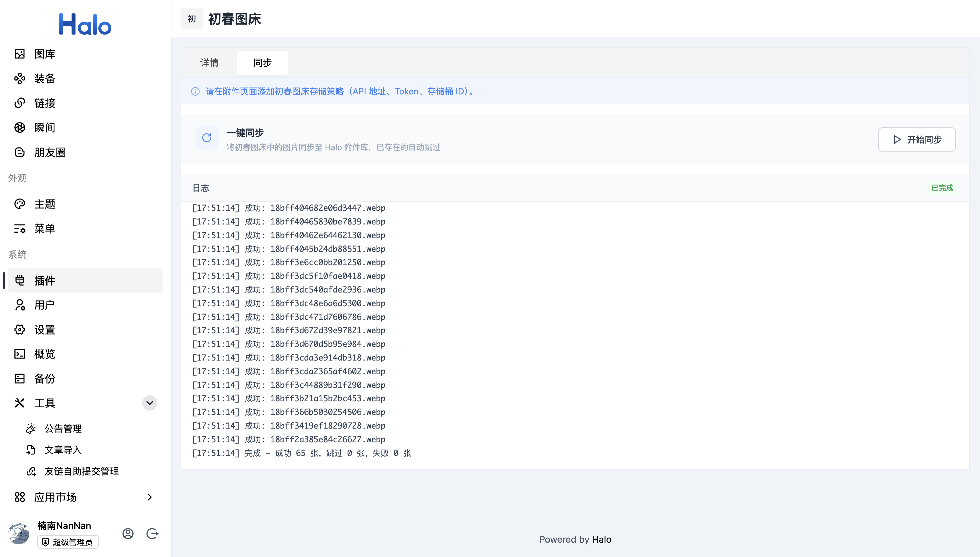Viewport: 980px width, 557px height.
Task: Click log line 18bff3c44889b31f290.webp
Action: (x=289, y=385)
